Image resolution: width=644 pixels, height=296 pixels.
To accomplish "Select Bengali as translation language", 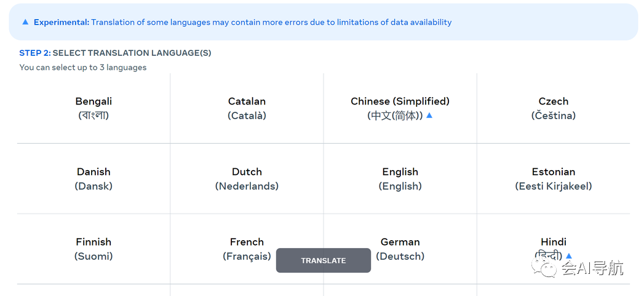I will point(93,108).
